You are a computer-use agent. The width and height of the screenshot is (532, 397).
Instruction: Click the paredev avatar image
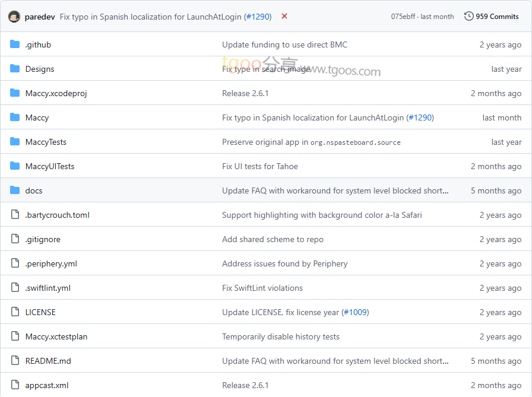tap(14, 17)
